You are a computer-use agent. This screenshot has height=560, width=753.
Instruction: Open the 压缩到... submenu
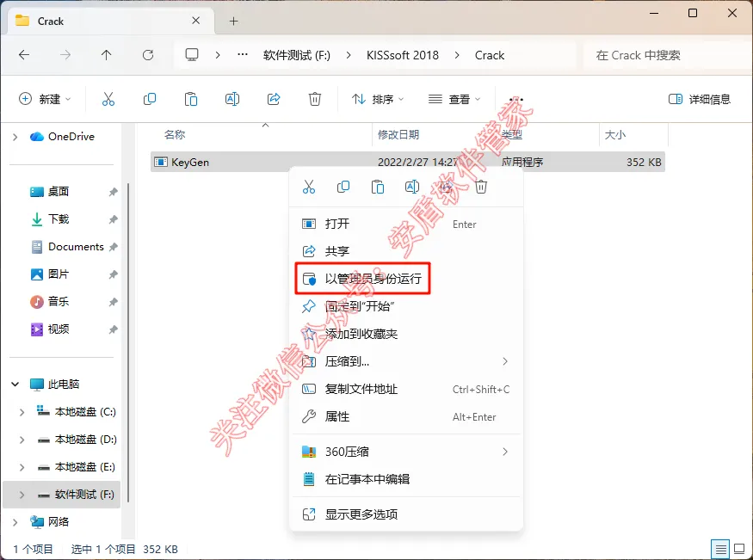[x=406, y=361]
